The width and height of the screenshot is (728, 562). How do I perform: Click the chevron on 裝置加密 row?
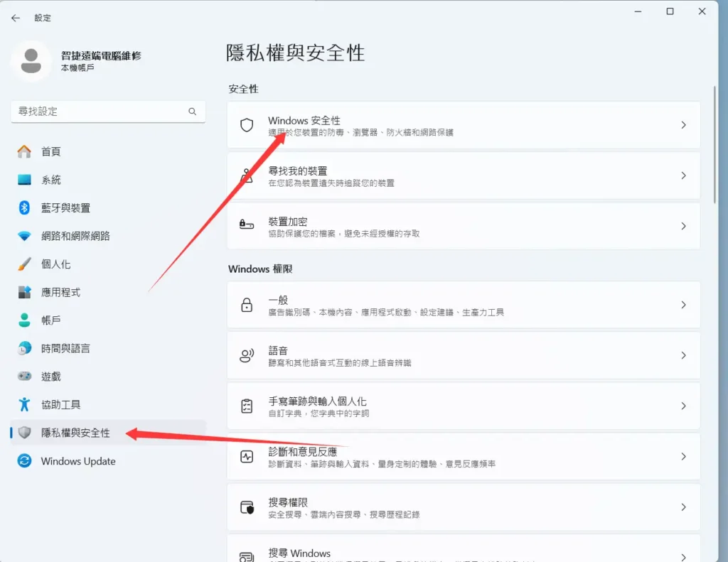click(683, 226)
